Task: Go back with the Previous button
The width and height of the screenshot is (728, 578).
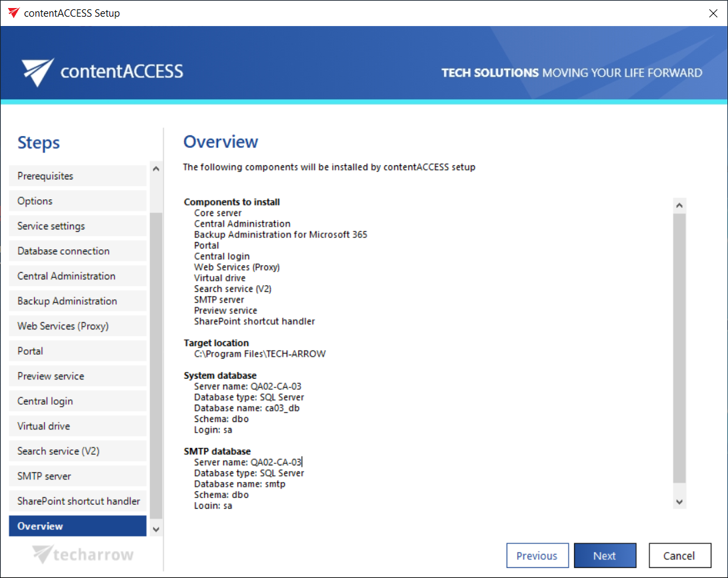Action: click(x=537, y=556)
